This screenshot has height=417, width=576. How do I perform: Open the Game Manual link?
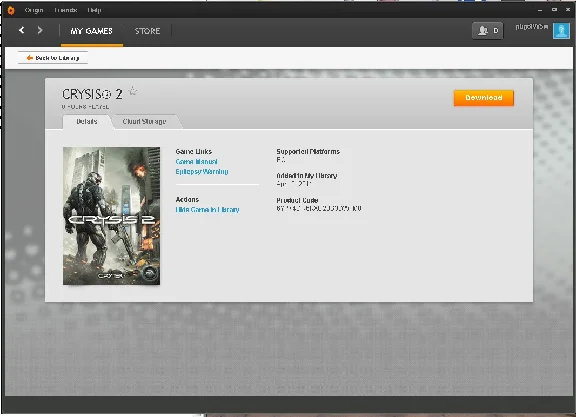pyautogui.click(x=197, y=162)
